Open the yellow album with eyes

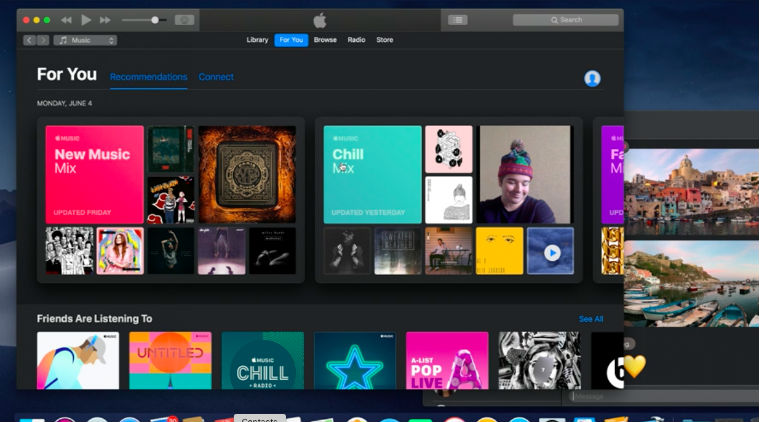coord(500,251)
